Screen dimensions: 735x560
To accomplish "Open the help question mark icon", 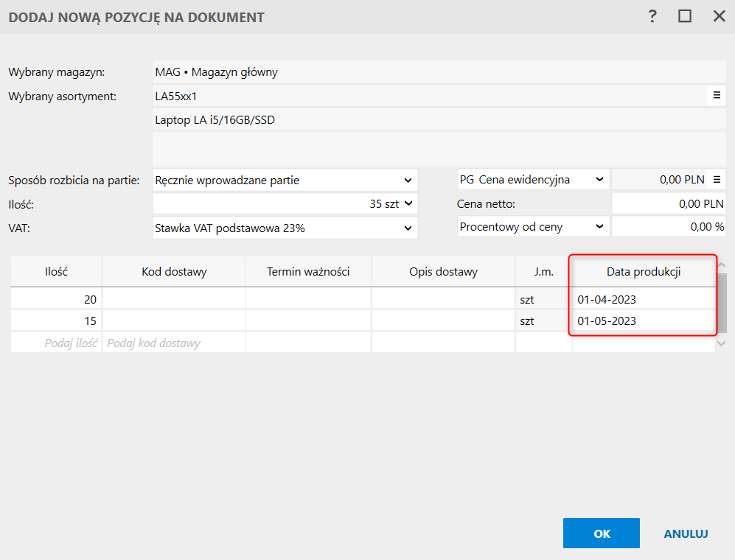I will pos(652,16).
